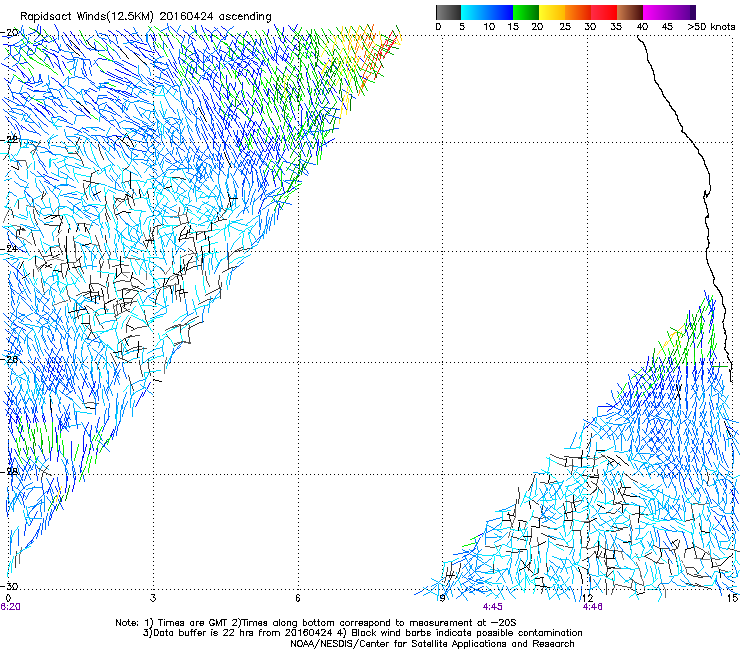Click the legend label "10" under color bar
Image resolution: width=740 pixels, height=650 pixels.
pyautogui.click(x=489, y=27)
